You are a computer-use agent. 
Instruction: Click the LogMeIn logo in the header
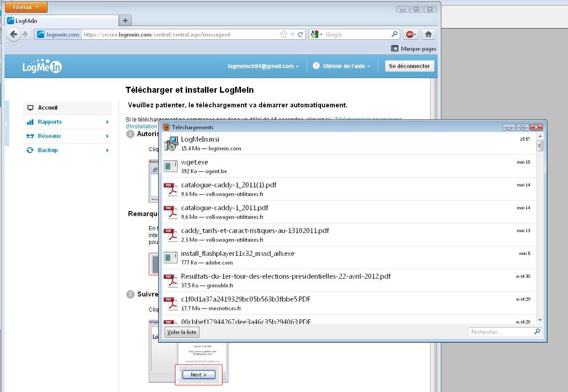(x=42, y=66)
